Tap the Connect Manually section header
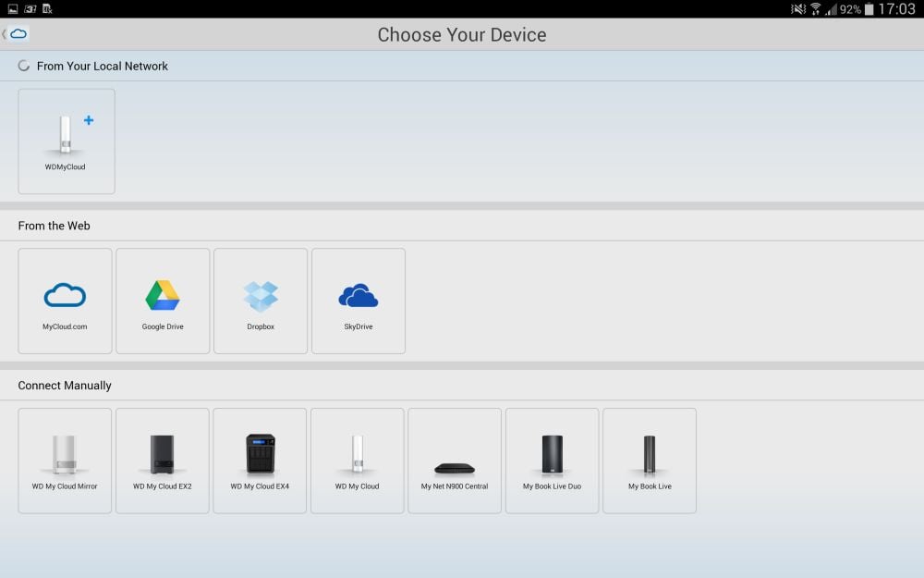The width and height of the screenshot is (924, 578). [65, 385]
